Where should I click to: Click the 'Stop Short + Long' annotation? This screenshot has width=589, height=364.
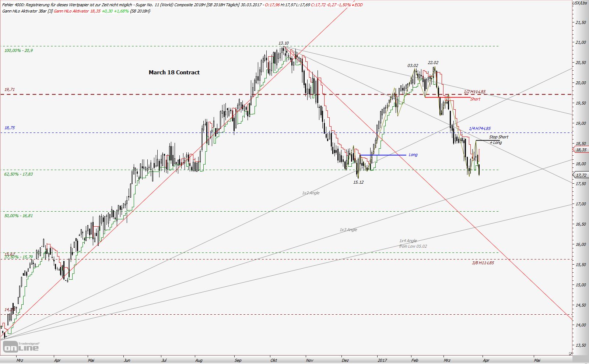click(498, 140)
